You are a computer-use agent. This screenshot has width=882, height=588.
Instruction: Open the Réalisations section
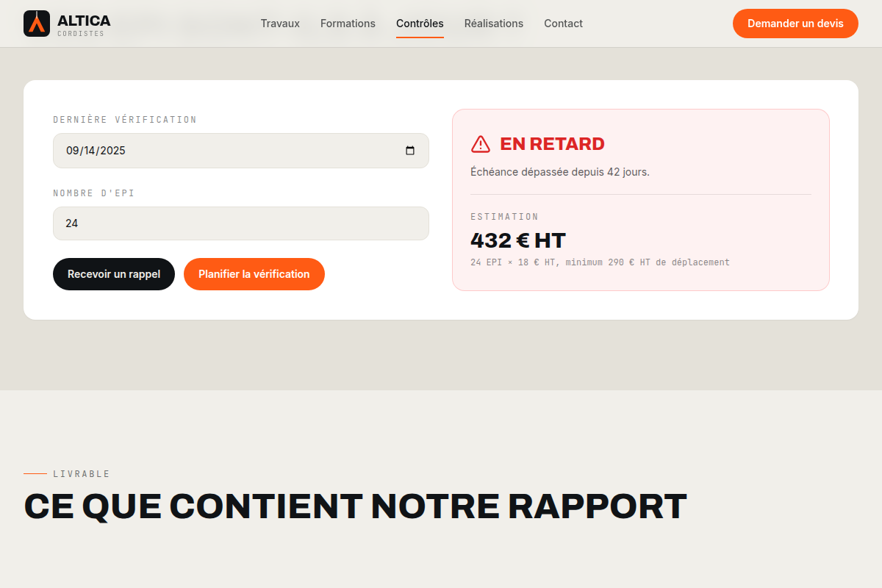[494, 24]
